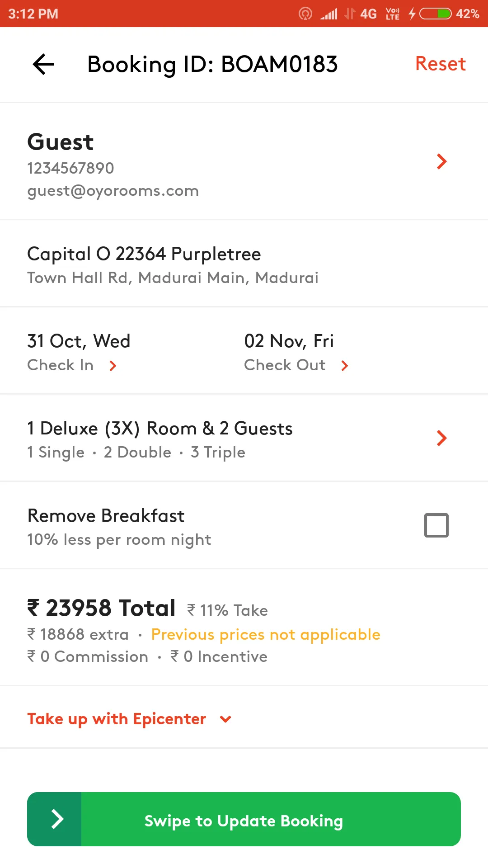Tap the swipe arrow on update button
488x868 pixels.
point(56,819)
